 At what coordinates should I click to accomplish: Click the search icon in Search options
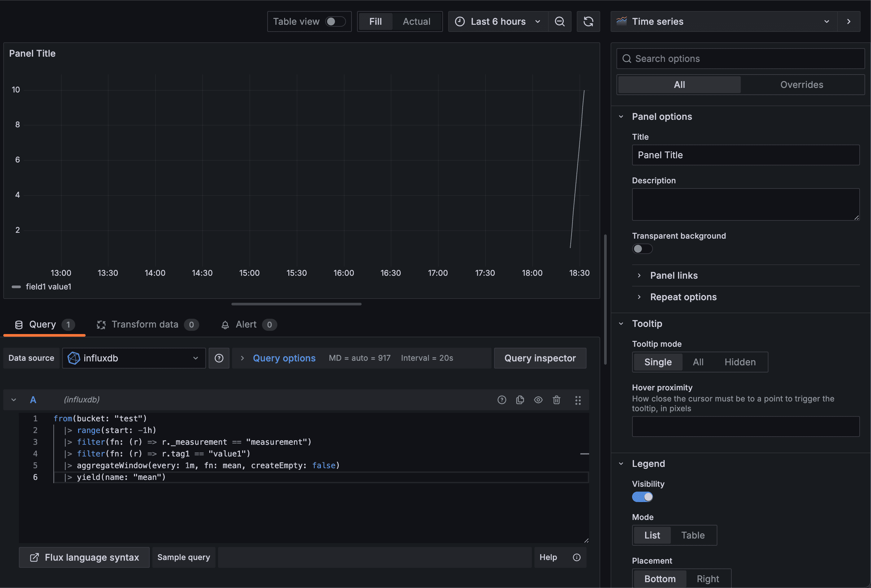pyautogui.click(x=627, y=59)
